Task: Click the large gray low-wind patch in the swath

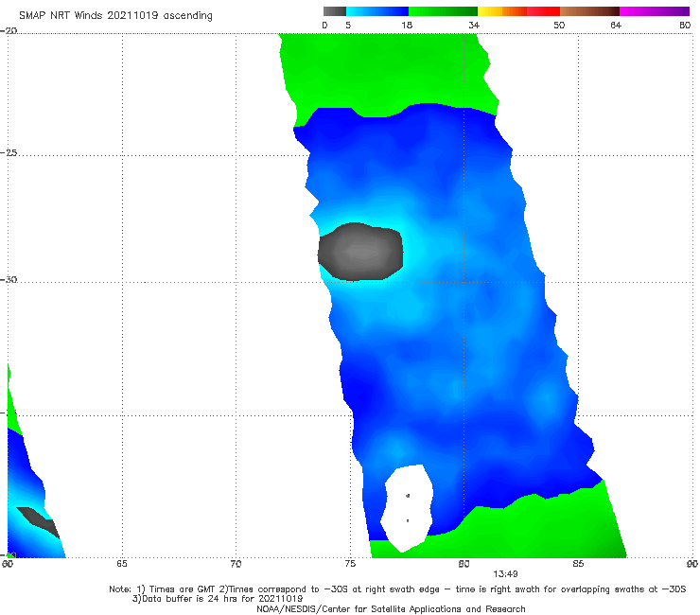Action: tap(360, 252)
